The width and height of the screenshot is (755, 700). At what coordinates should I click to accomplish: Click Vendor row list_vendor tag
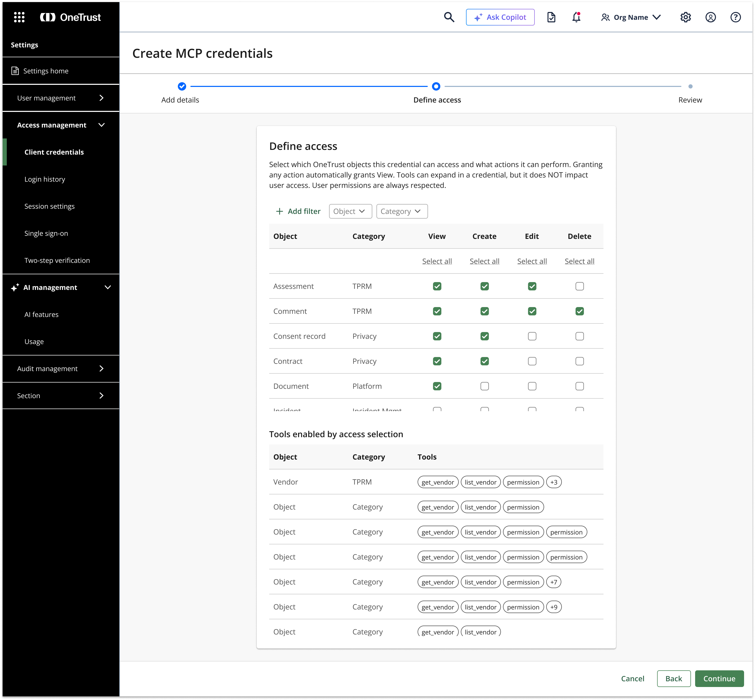click(481, 482)
